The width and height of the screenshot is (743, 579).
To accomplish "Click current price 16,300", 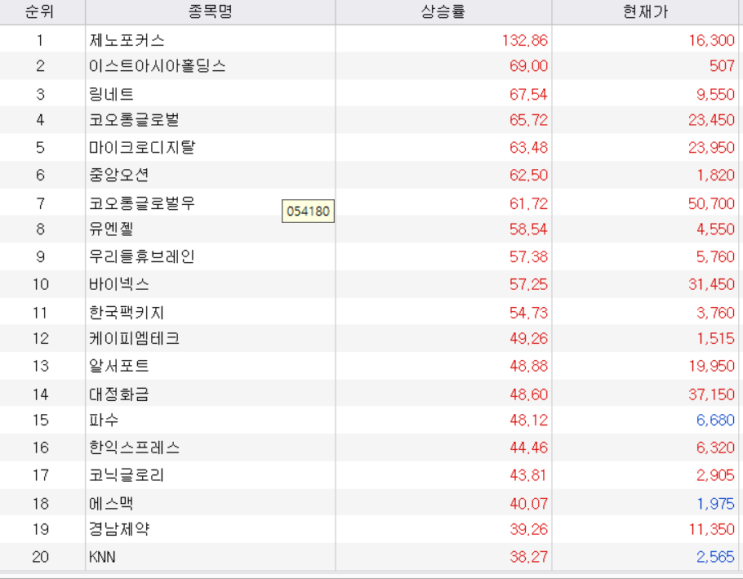I will [712, 40].
